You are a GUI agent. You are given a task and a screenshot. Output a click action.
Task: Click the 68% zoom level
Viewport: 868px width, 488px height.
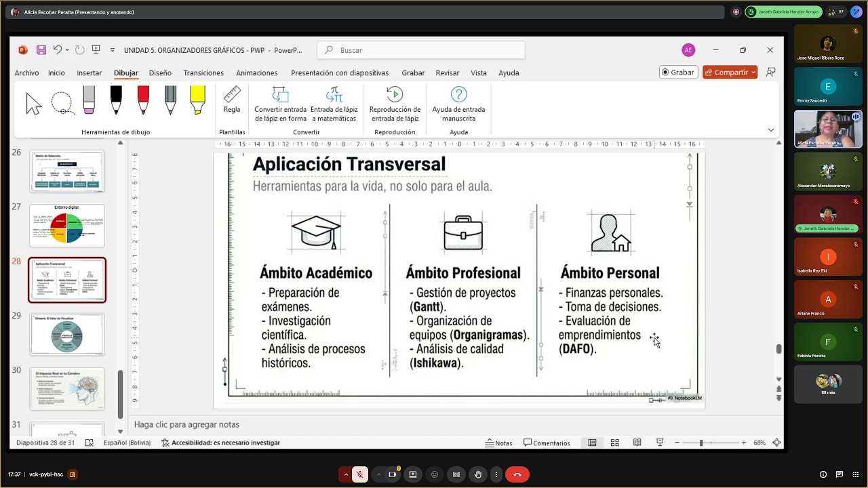pyautogui.click(x=759, y=443)
